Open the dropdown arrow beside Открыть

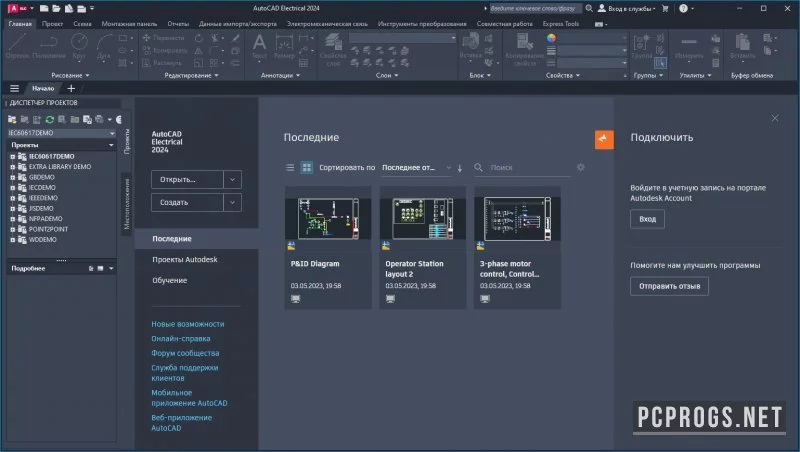click(x=232, y=180)
